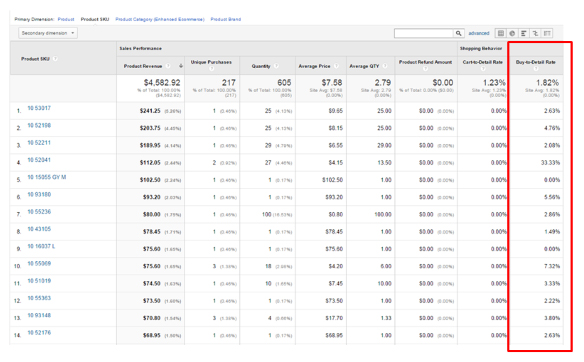Open SKU 10 55236 link
This screenshot has width=584, height=362.
pos(39,212)
